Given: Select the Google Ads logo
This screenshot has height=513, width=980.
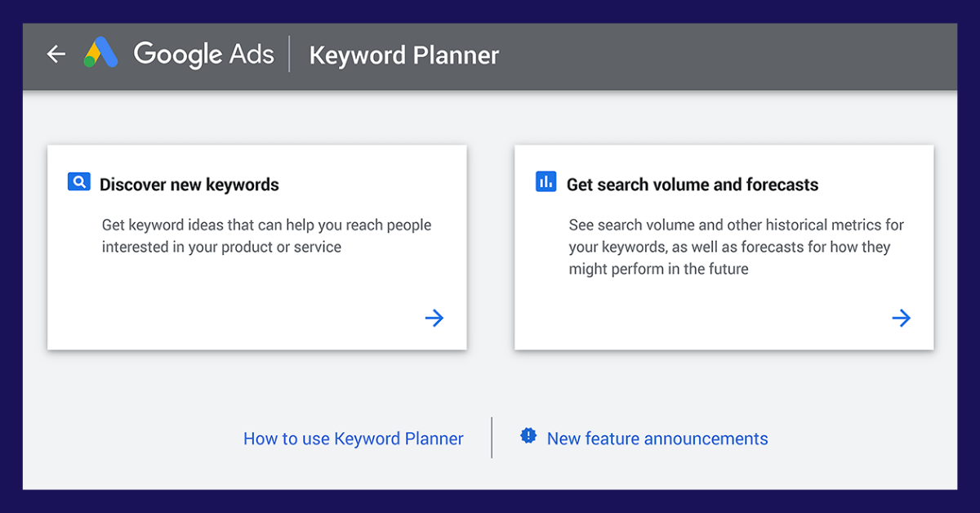Looking at the screenshot, I should point(101,53).
